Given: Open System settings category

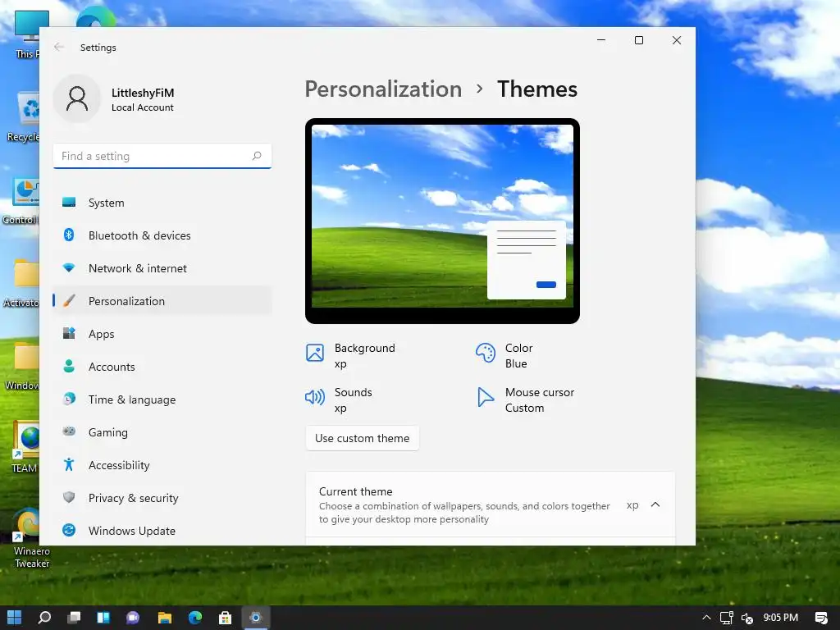Looking at the screenshot, I should (x=162, y=203).
